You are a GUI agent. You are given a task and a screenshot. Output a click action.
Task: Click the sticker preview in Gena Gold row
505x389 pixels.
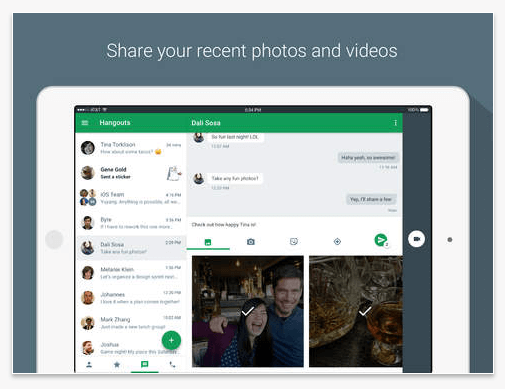pyautogui.click(x=174, y=173)
